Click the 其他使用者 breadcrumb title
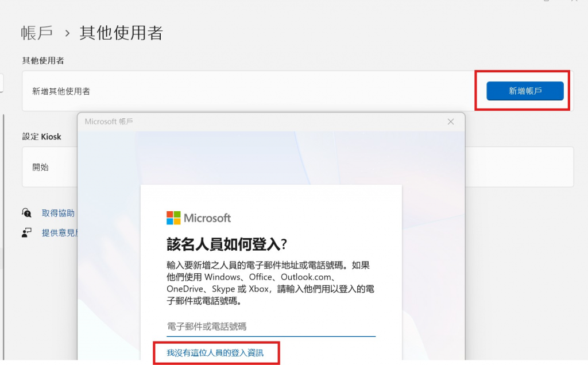This screenshot has height=365, width=588. click(x=121, y=33)
